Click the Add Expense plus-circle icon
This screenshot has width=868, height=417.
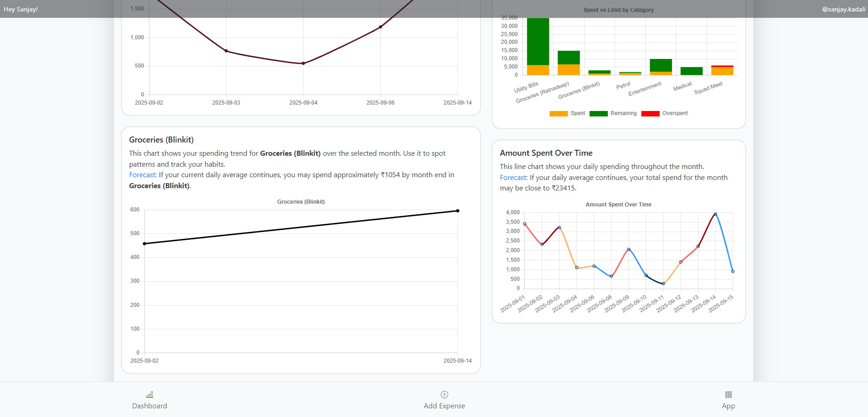(x=444, y=395)
